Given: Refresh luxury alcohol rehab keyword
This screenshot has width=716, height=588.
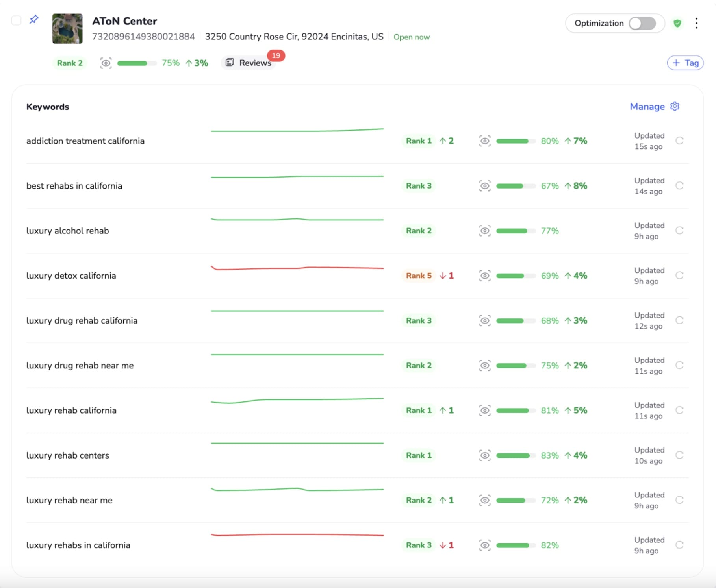Looking at the screenshot, I should 679,230.
